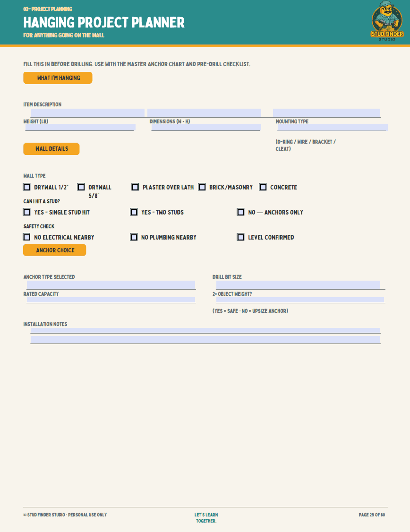Click the Rated Capacity input field
Screen dimensions: 410x532
111,300
